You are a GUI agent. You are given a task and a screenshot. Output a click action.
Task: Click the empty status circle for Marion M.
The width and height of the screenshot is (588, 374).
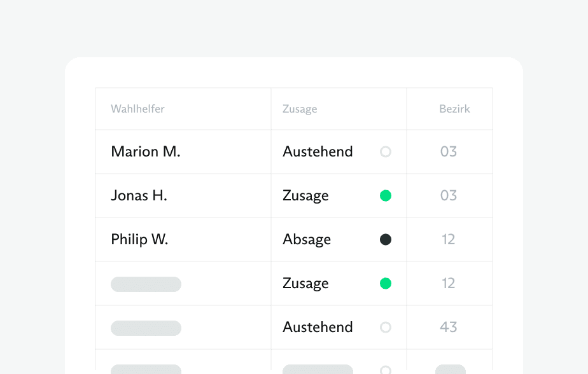click(385, 152)
